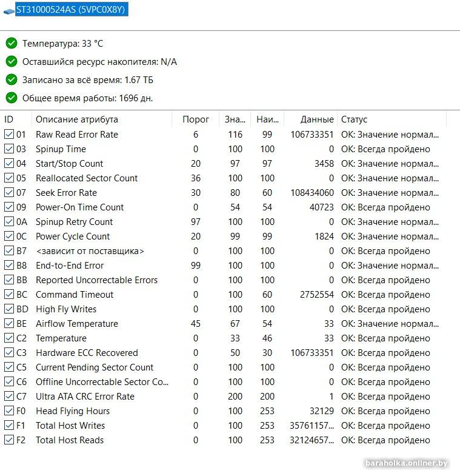The width and height of the screenshot is (460, 476).
Task: Uncheck the F1 Total Host Writes checkbox
Action: tap(9, 426)
